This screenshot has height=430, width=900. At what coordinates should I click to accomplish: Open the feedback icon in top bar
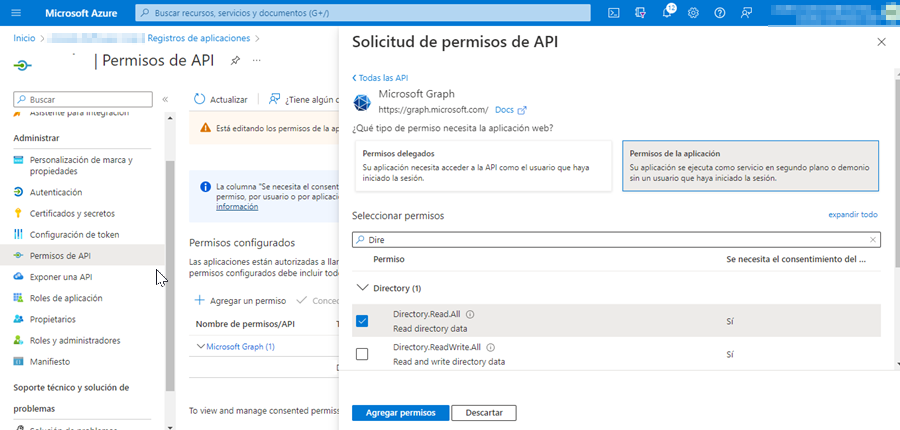pos(746,13)
